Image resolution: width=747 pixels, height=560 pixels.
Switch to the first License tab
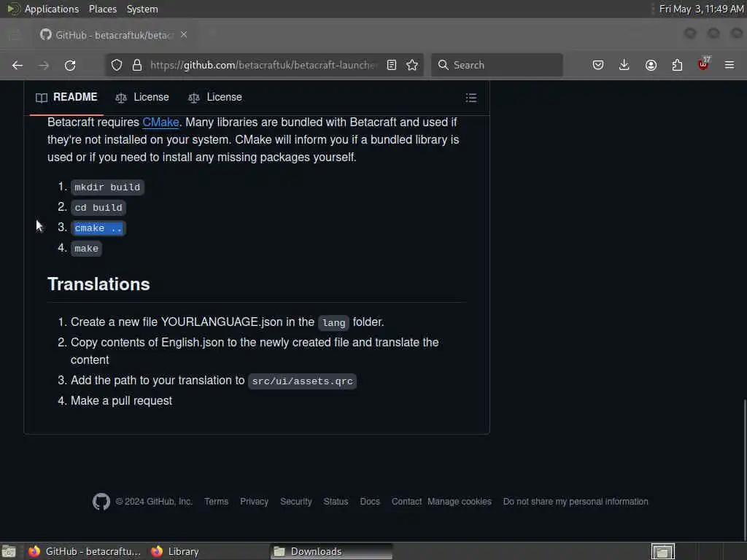click(142, 98)
